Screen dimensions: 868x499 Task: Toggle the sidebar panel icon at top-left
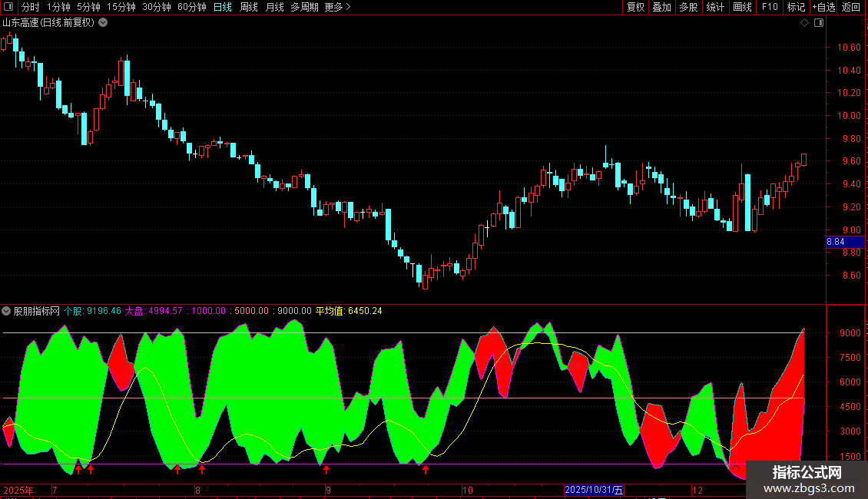pos(8,7)
